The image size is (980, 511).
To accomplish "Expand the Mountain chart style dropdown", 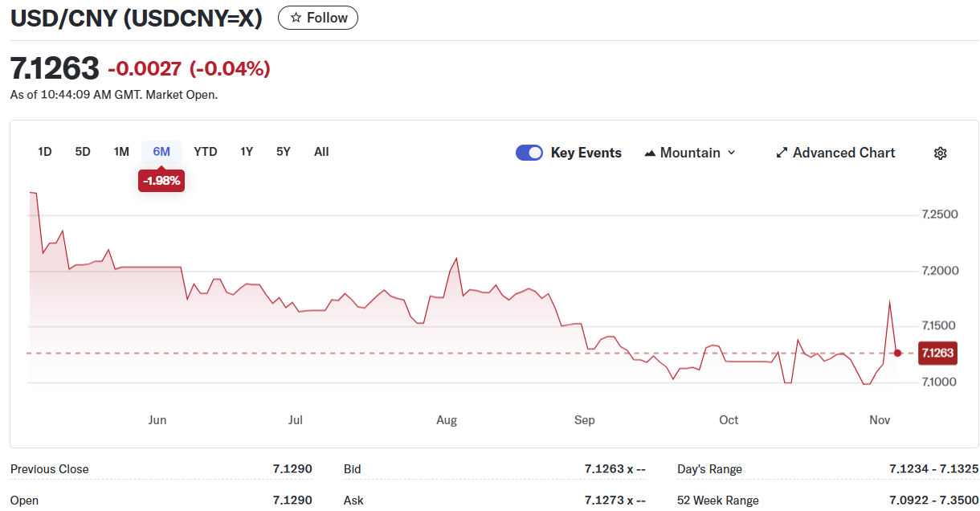I will (x=731, y=153).
